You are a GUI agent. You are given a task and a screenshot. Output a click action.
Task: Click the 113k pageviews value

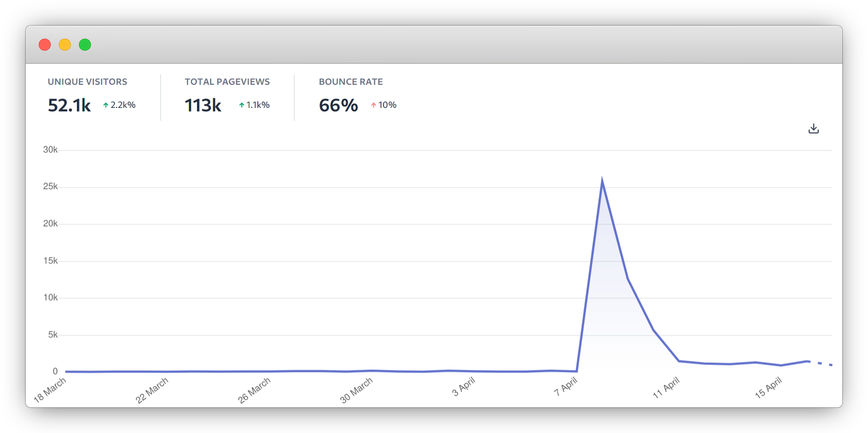click(202, 105)
